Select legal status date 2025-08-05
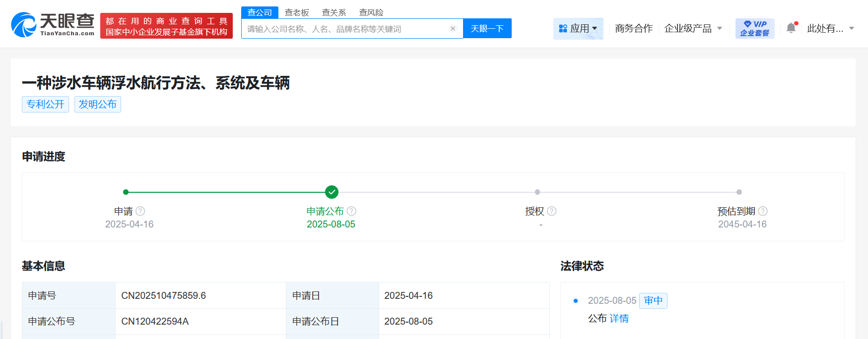This screenshot has height=339, width=868. [612, 300]
